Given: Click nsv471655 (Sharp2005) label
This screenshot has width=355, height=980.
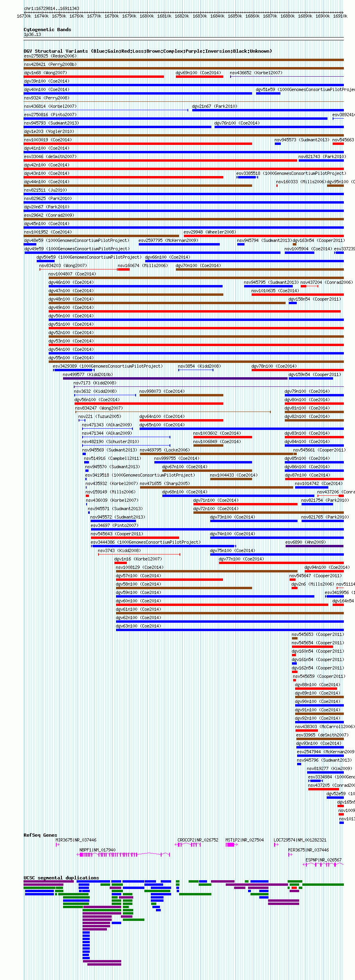Looking at the screenshot, I should [165, 483].
